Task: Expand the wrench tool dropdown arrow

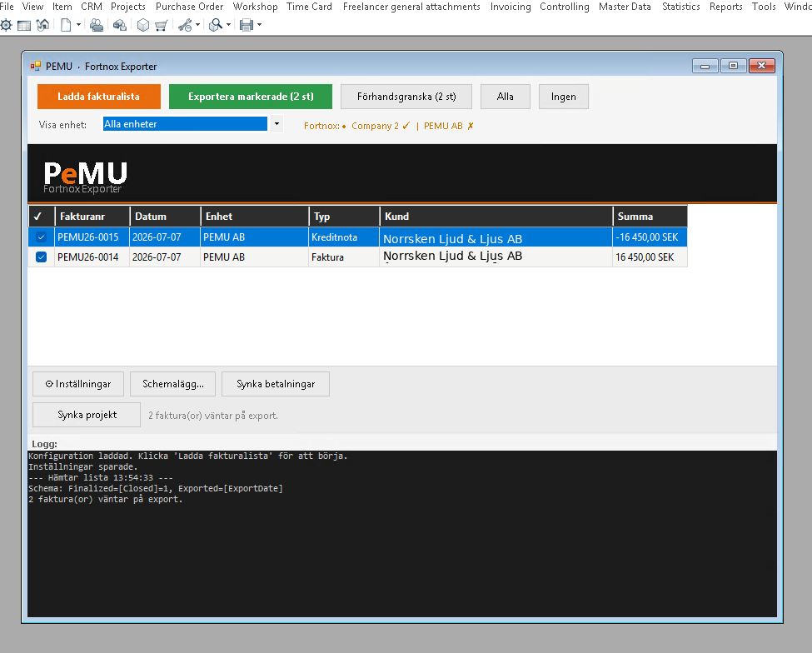Action: (x=198, y=25)
